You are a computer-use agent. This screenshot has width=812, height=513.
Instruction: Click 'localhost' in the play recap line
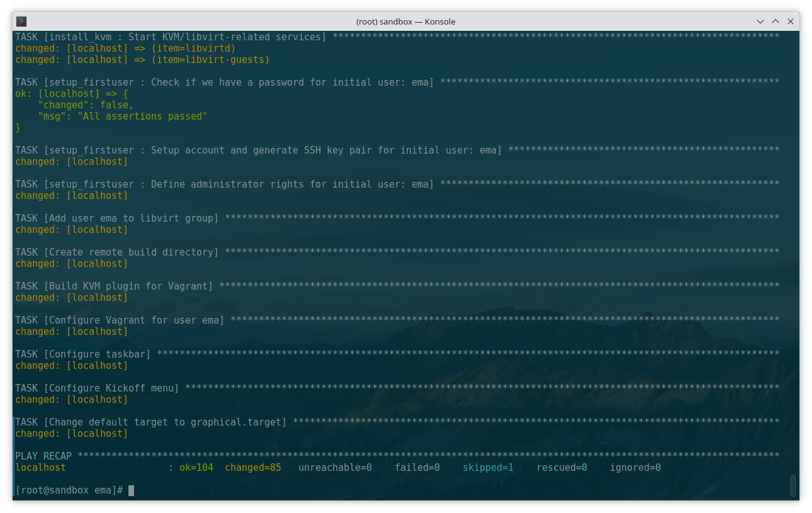click(x=40, y=468)
